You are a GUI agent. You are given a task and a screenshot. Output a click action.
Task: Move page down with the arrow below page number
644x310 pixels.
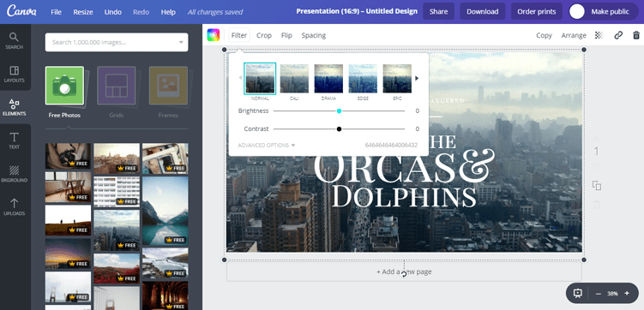(x=597, y=165)
